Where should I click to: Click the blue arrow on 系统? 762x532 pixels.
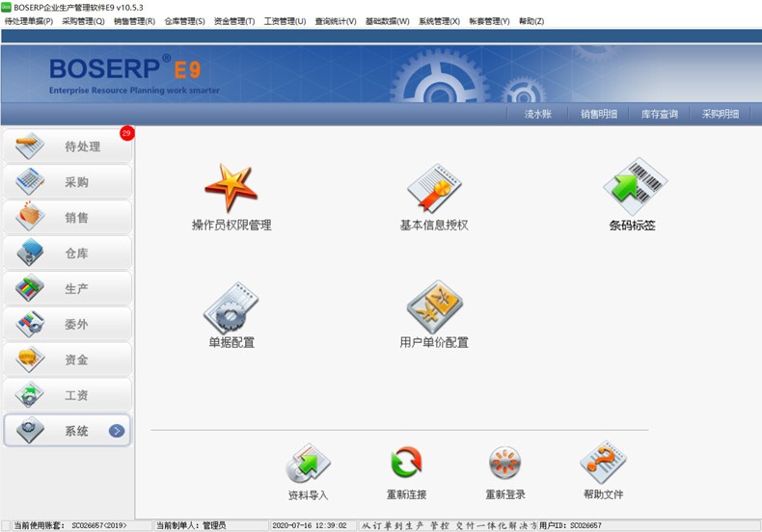tap(117, 431)
